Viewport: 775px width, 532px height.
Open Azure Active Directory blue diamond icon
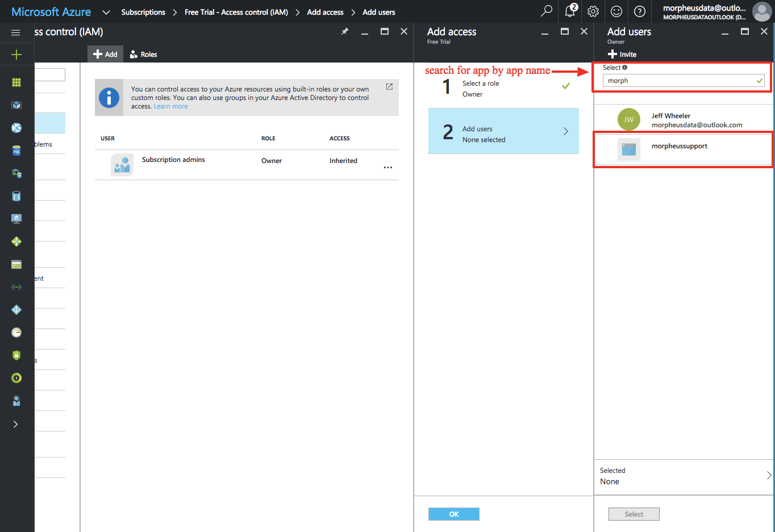coord(16,310)
